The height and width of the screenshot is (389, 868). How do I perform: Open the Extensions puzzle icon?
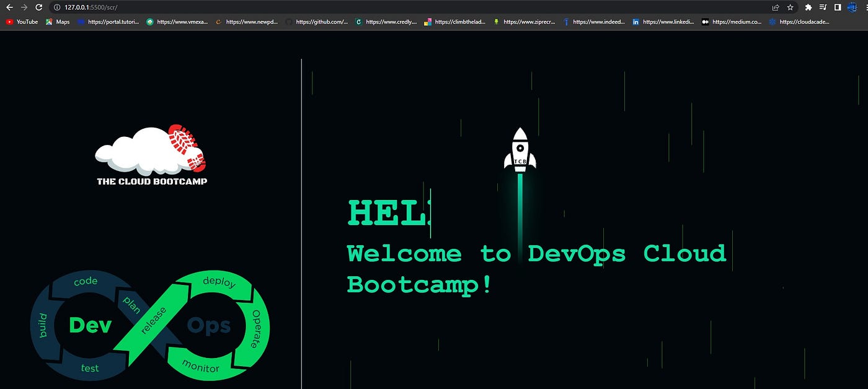(808, 7)
